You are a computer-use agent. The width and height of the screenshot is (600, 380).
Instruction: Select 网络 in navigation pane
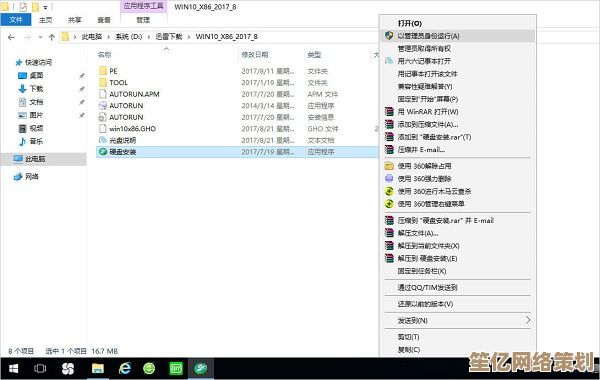point(32,176)
